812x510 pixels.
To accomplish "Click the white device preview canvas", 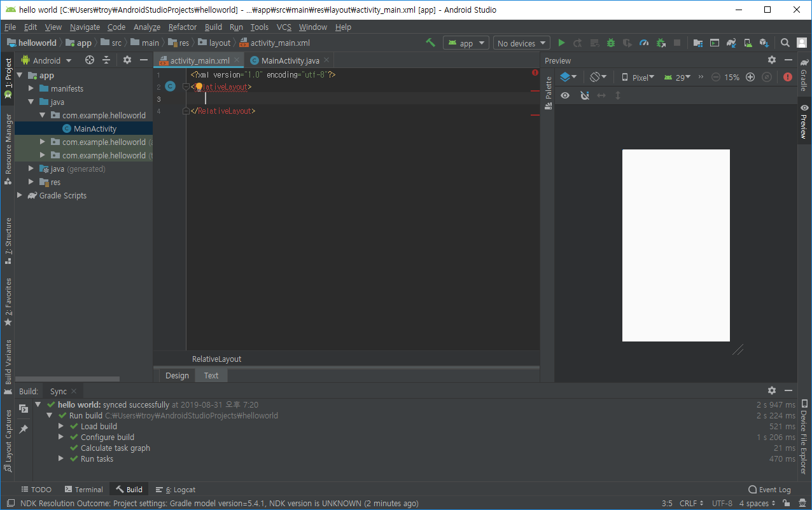I will click(676, 245).
